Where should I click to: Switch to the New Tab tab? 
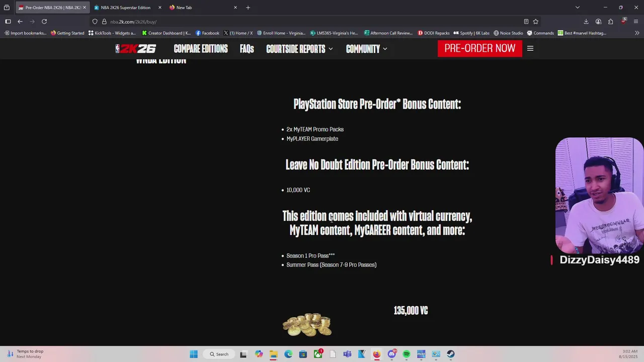click(203, 8)
